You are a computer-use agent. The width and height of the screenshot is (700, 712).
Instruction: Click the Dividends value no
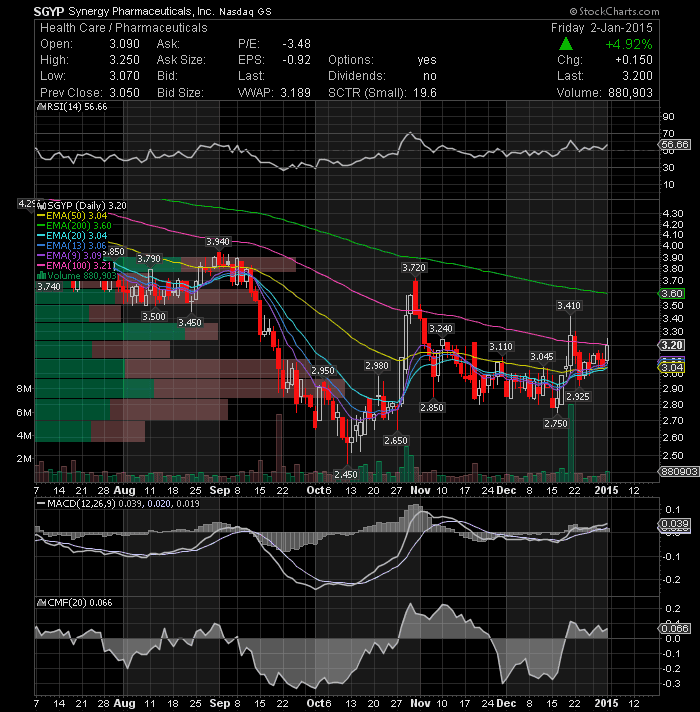click(429, 76)
